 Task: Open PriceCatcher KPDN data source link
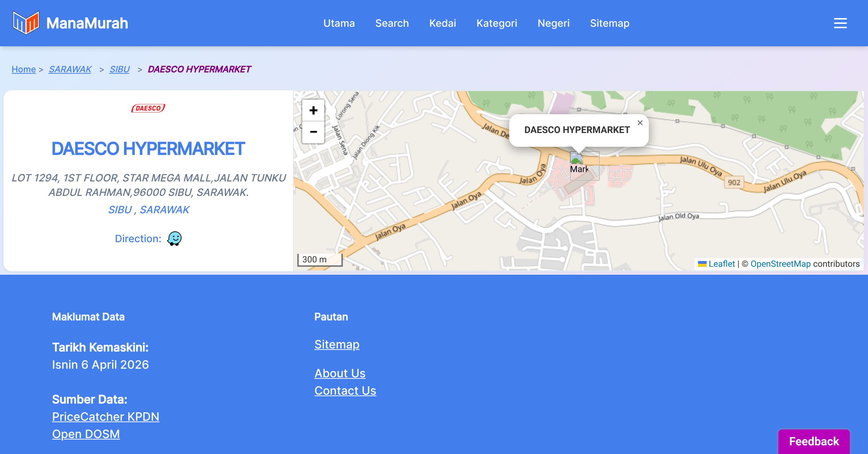click(106, 416)
